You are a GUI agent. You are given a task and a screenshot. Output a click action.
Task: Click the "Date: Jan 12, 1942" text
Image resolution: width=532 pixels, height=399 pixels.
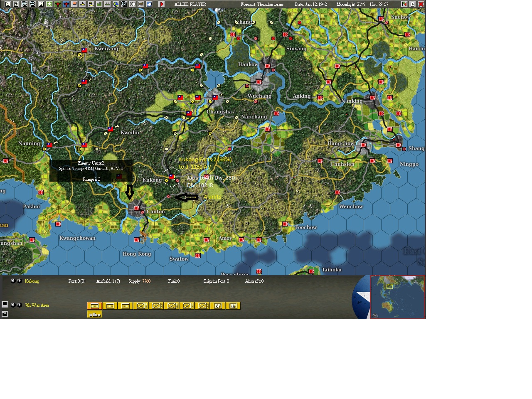311,4
